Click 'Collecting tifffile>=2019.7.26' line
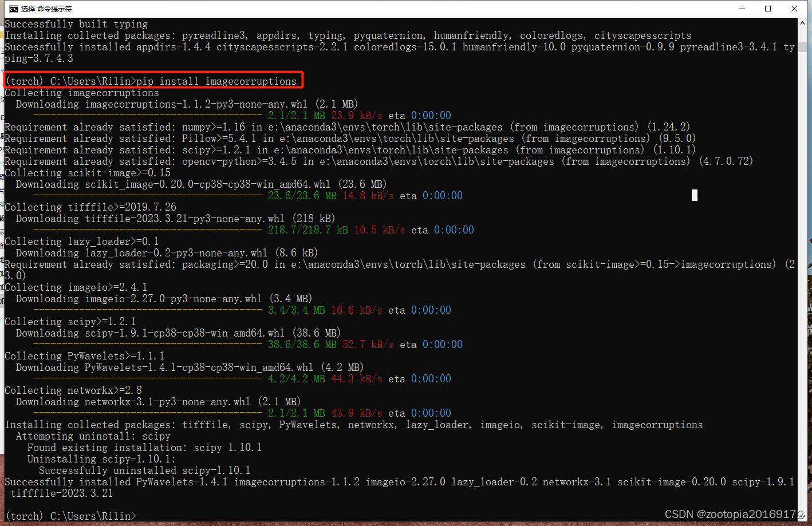The width and height of the screenshot is (812, 526). tap(90, 207)
